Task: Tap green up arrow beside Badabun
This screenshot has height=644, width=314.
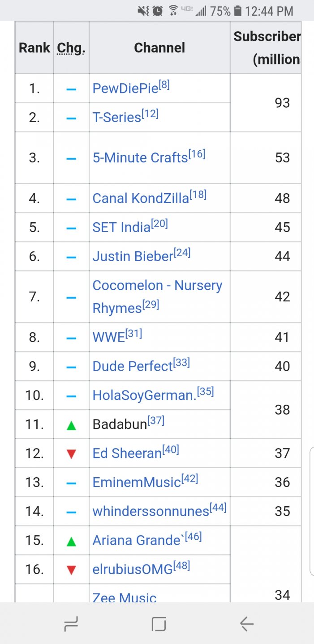Action: [x=71, y=425]
